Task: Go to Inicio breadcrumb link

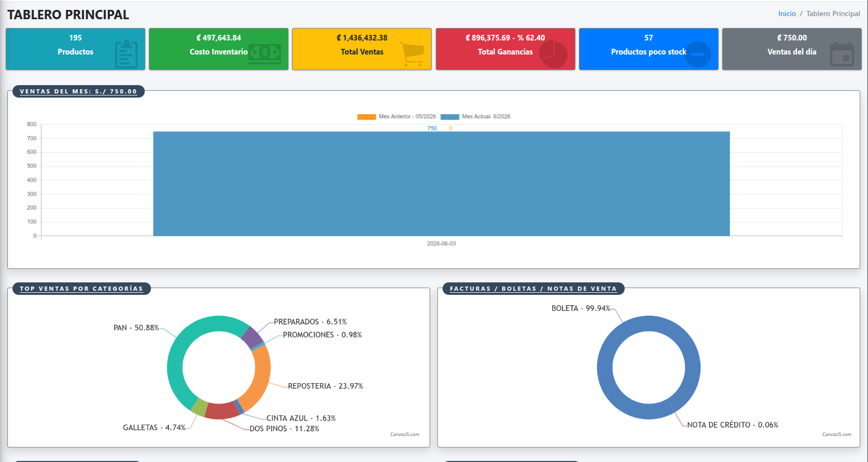Action: coord(787,13)
